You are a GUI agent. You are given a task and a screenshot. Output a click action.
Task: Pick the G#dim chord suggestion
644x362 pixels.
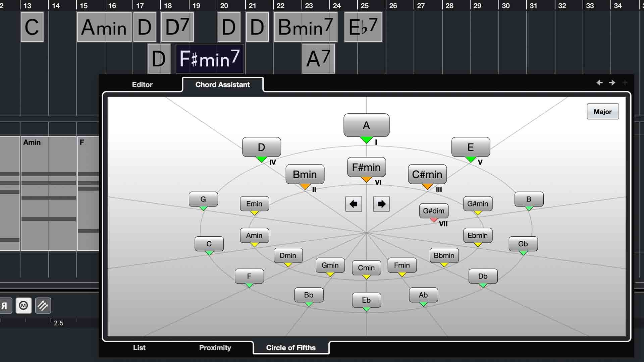pyautogui.click(x=433, y=211)
